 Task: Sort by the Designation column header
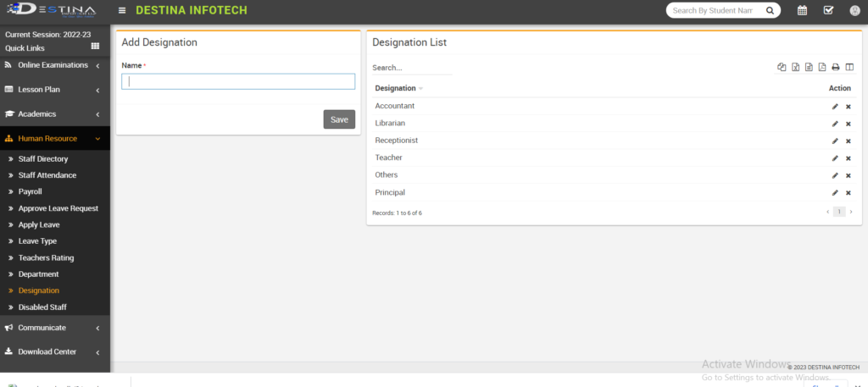pyautogui.click(x=396, y=88)
